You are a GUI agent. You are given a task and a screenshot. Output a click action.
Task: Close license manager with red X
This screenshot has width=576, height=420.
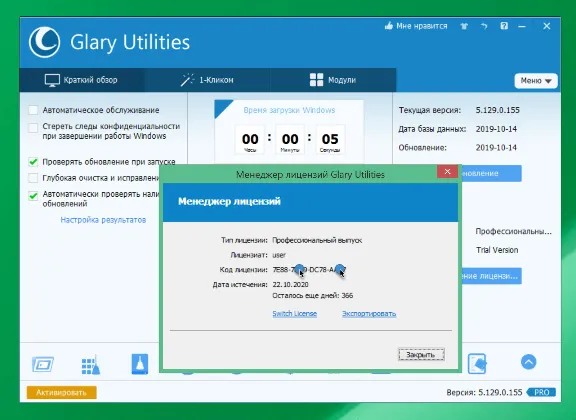[x=447, y=172]
